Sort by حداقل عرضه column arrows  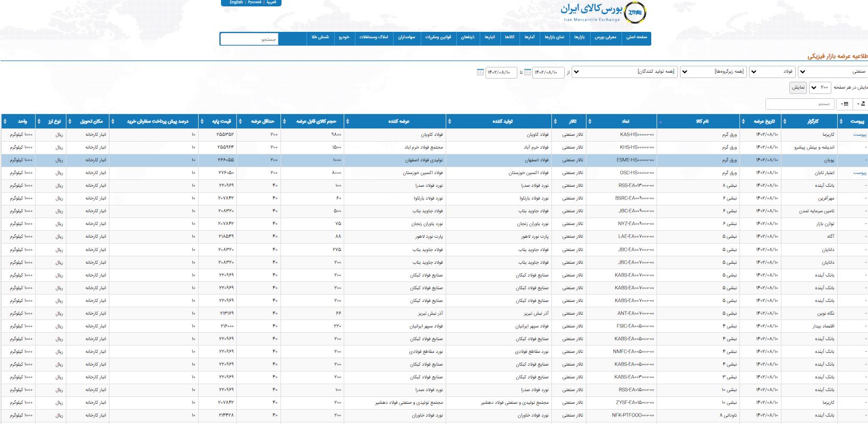pyautogui.click(x=241, y=122)
